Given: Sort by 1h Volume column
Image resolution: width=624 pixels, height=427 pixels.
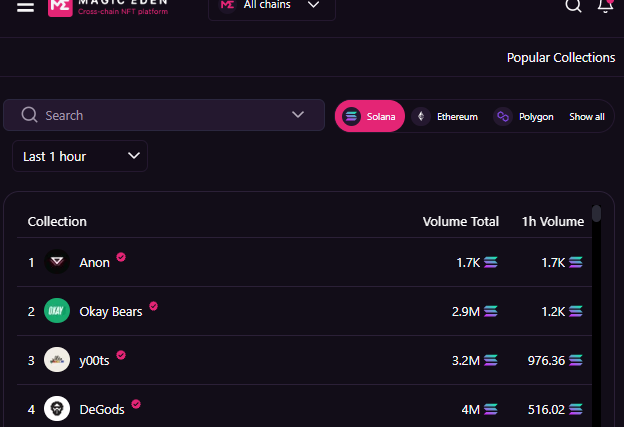Looking at the screenshot, I should point(553,221).
